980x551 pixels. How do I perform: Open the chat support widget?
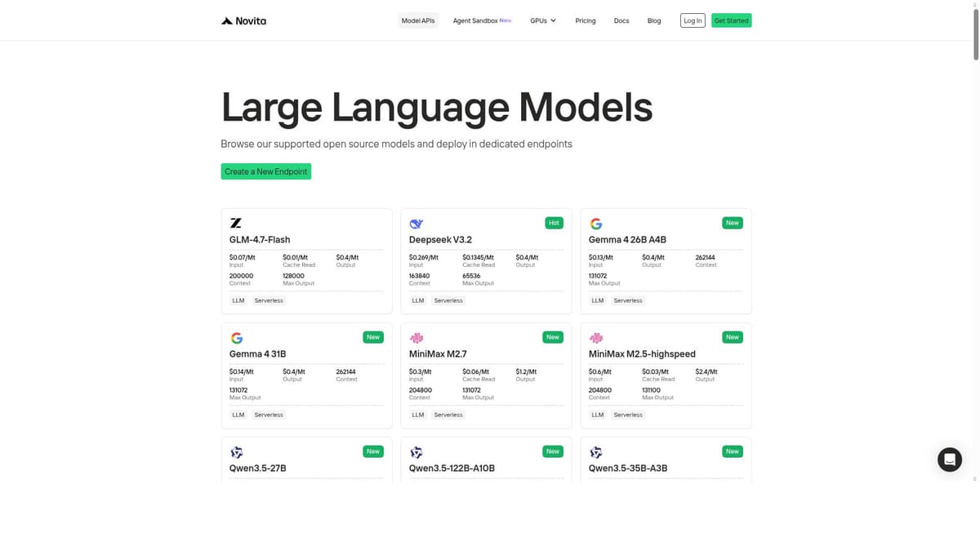[949, 459]
